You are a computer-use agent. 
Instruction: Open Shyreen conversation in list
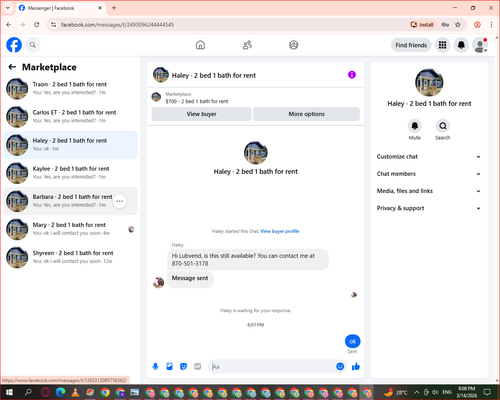[x=70, y=257]
